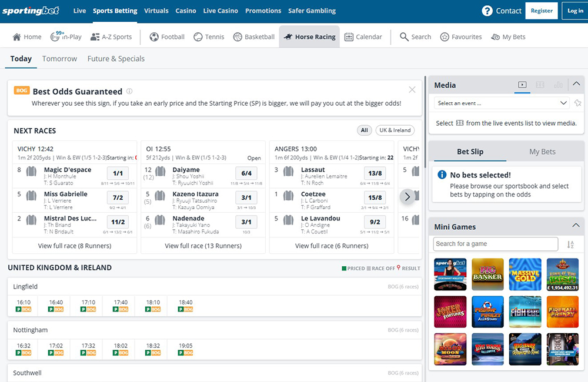The width and height of the screenshot is (588, 382).
Task: Open the Select an event dropdown
Action: pos(503,103)
